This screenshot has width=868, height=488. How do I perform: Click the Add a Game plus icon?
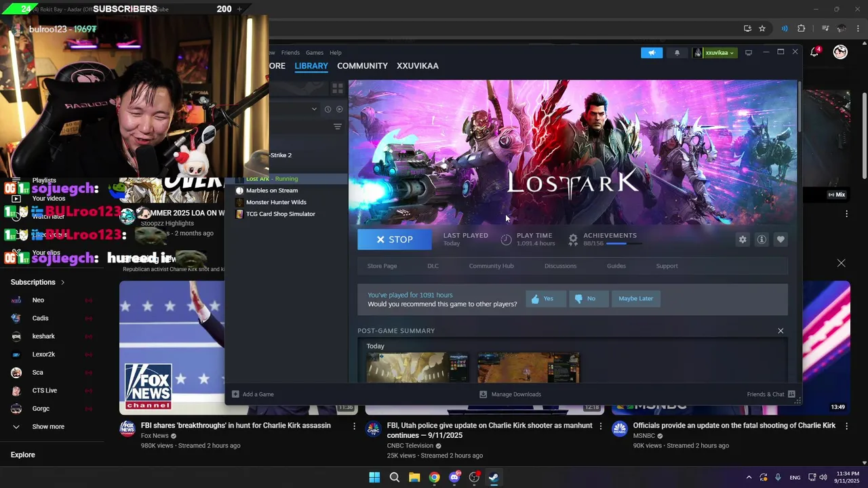click(235, 394)
